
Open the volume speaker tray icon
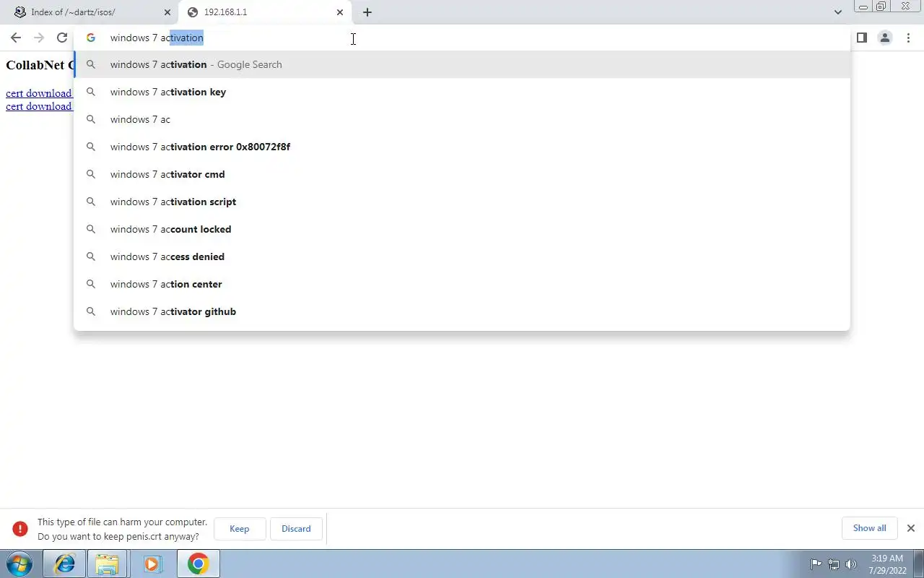coord(851,564)
